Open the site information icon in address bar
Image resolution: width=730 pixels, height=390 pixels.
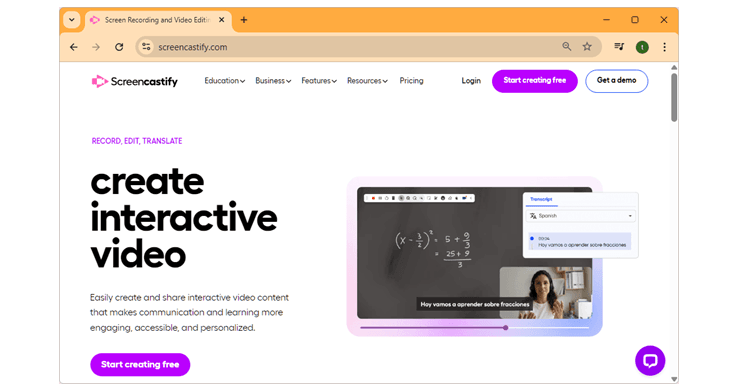(x=146, y=47)
